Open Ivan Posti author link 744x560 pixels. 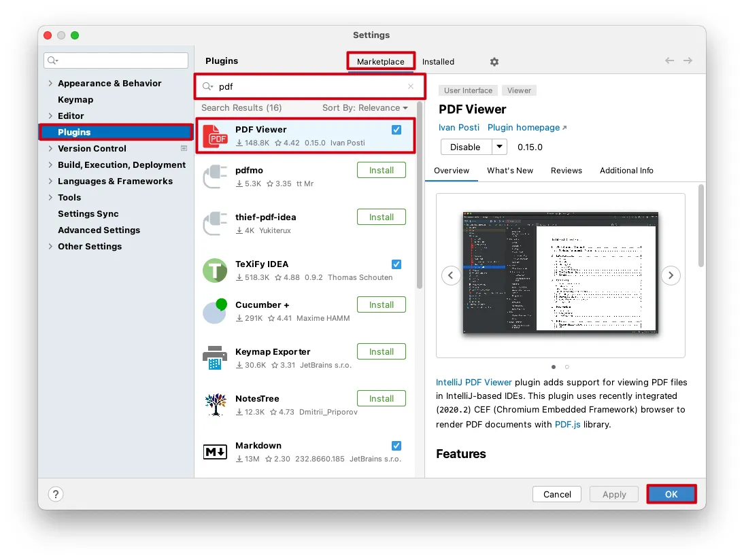(459, 128)
